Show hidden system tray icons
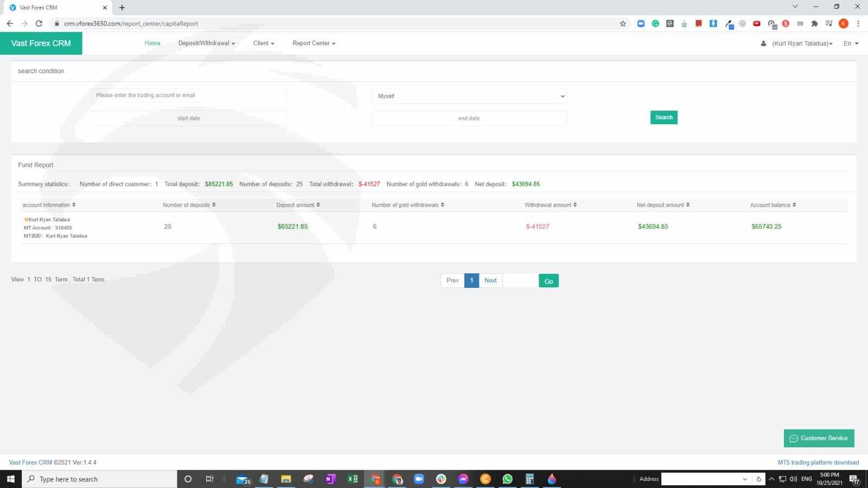The width and height of the screenshot is (868, 488). [x=771, y=479]
